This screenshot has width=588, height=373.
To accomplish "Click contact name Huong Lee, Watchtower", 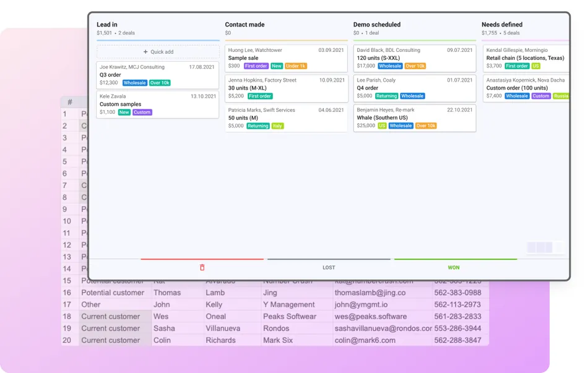I will [255, 50].
